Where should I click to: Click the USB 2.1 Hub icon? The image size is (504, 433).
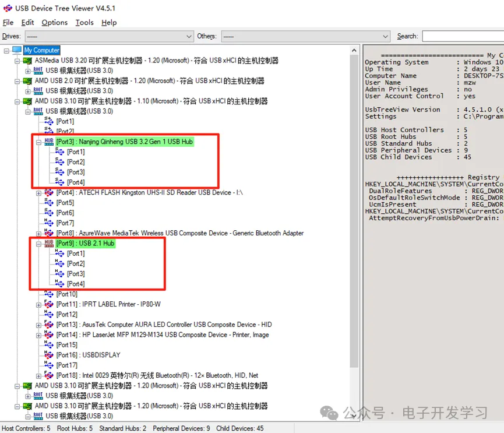click(49, 243)
